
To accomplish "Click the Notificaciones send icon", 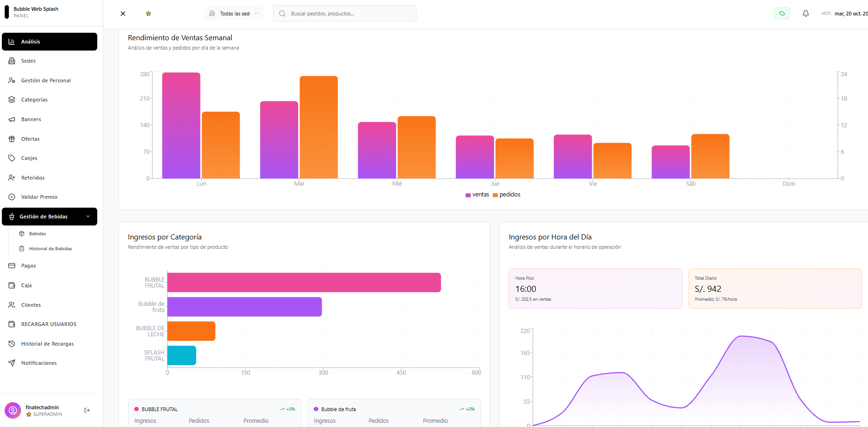I will (x=12, y=363).
